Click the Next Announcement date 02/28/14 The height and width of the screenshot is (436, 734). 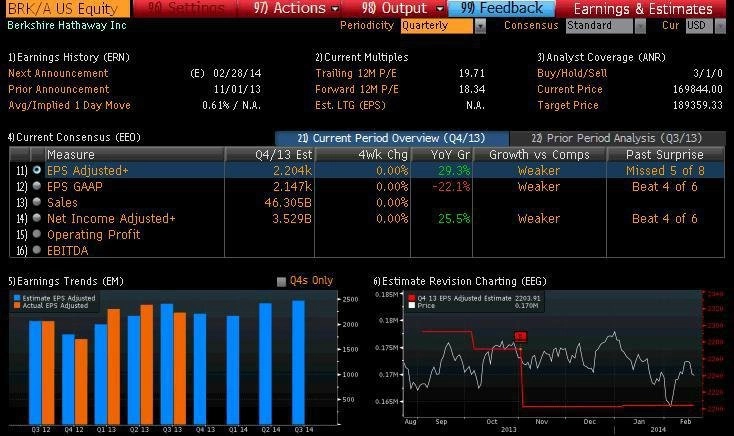tap(237, 73)
